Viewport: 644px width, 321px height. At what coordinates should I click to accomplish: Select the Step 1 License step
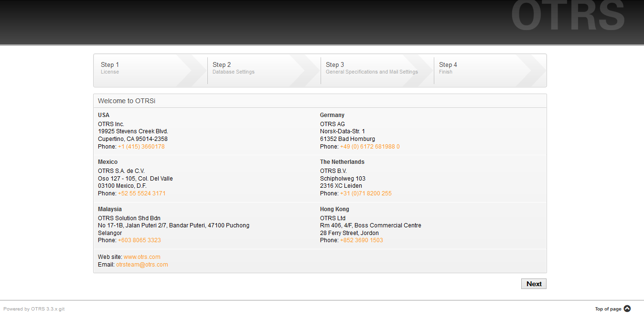click(143, 68)
